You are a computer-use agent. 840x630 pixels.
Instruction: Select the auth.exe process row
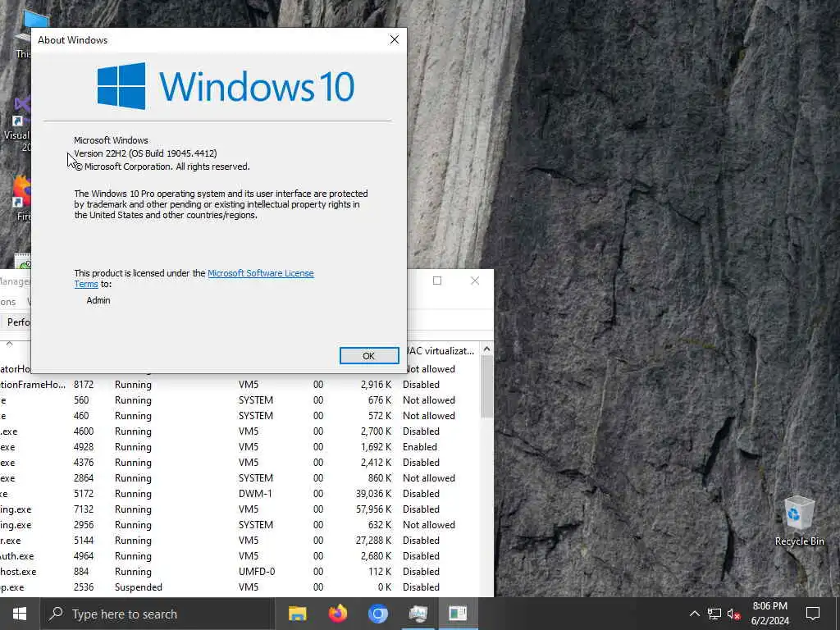coord(240,555)
